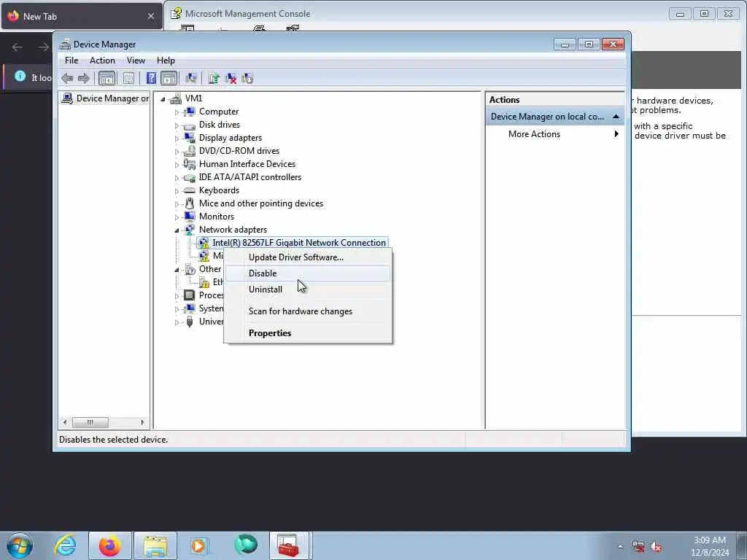Open the Help menu
This screenshot has width=747, height=560.
coord(166,61)
